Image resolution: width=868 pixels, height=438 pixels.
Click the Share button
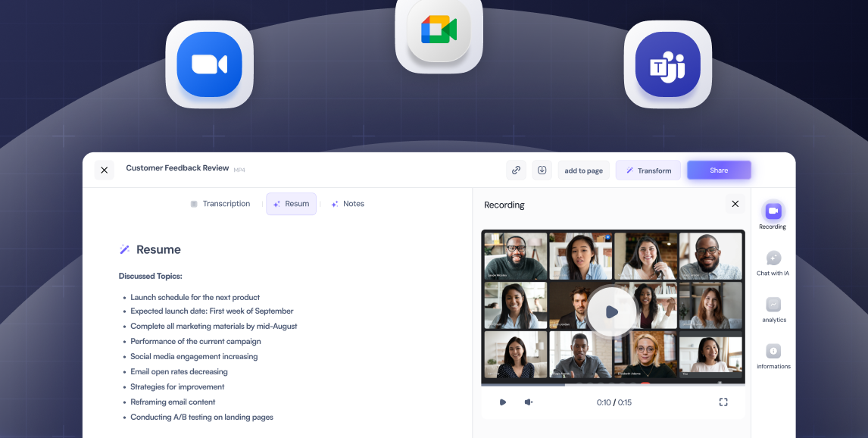[x=719, y=170]
